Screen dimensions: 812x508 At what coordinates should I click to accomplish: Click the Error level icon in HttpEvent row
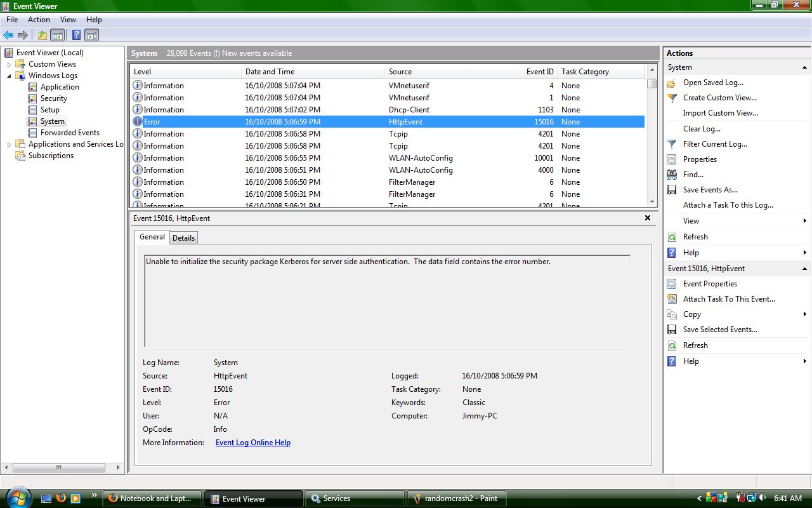[137, 122]
